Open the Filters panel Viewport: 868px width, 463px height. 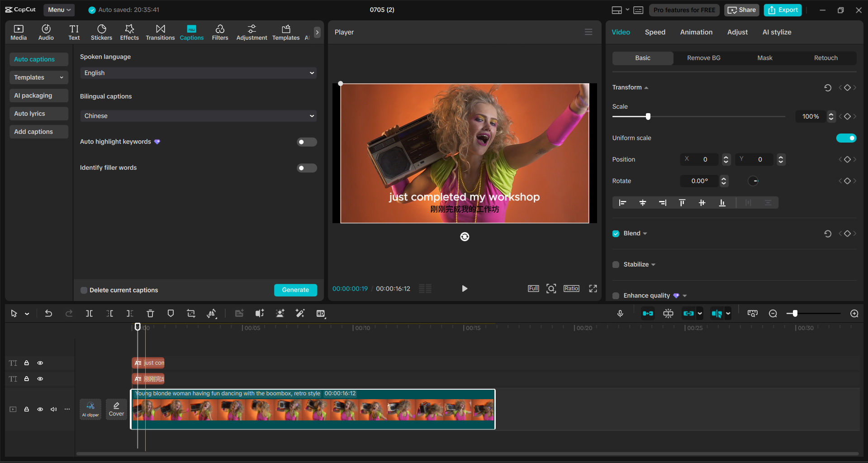pyautogui.click(x=220, y=33)
